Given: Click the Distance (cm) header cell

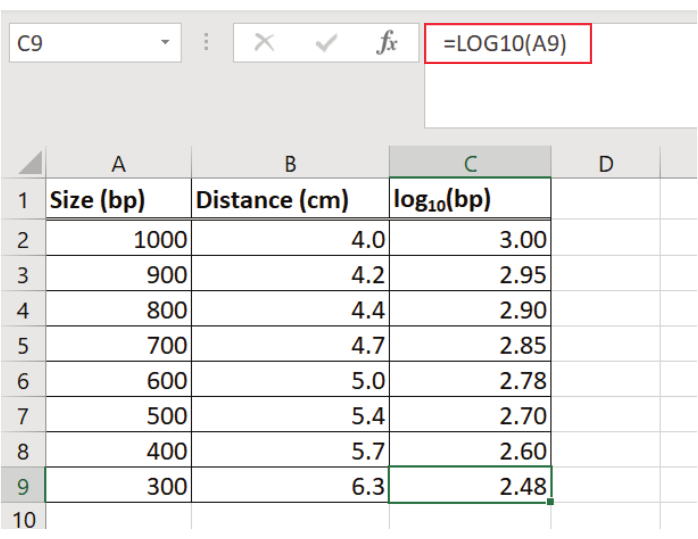Looking at the screenshot, I should coord(290,200).
